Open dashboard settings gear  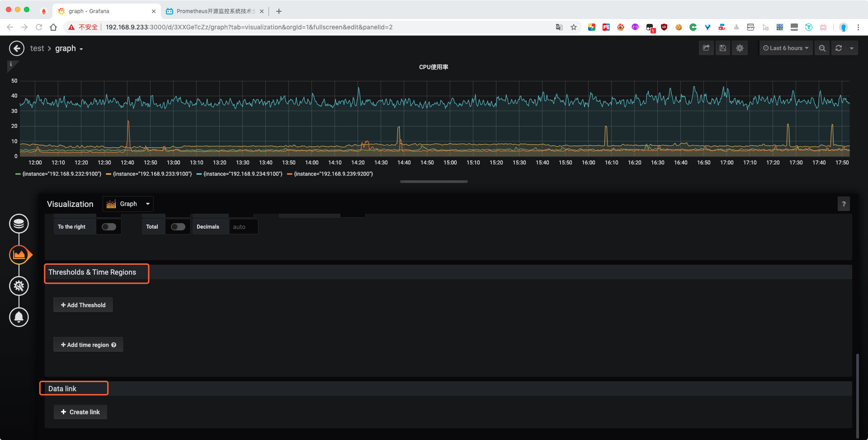[740, 48]
